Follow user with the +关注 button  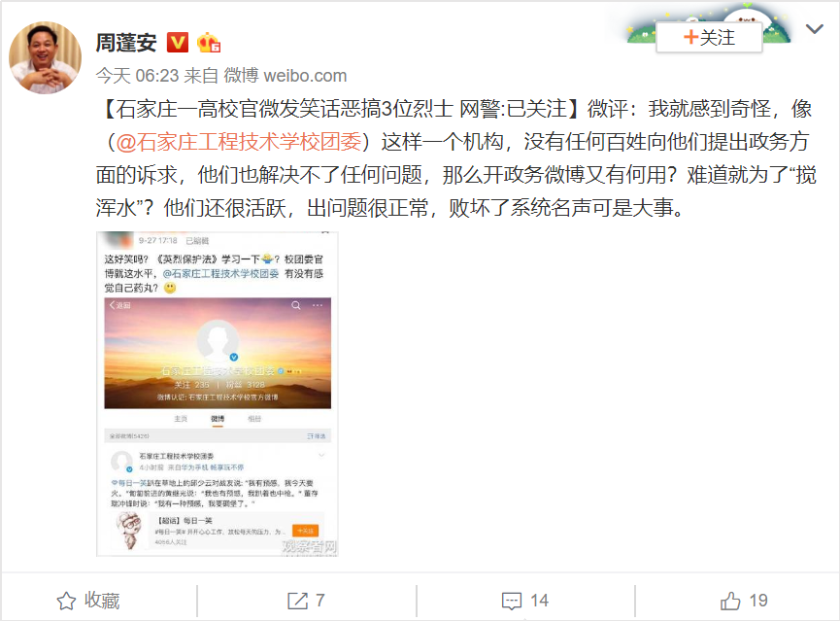pos(709,38)
